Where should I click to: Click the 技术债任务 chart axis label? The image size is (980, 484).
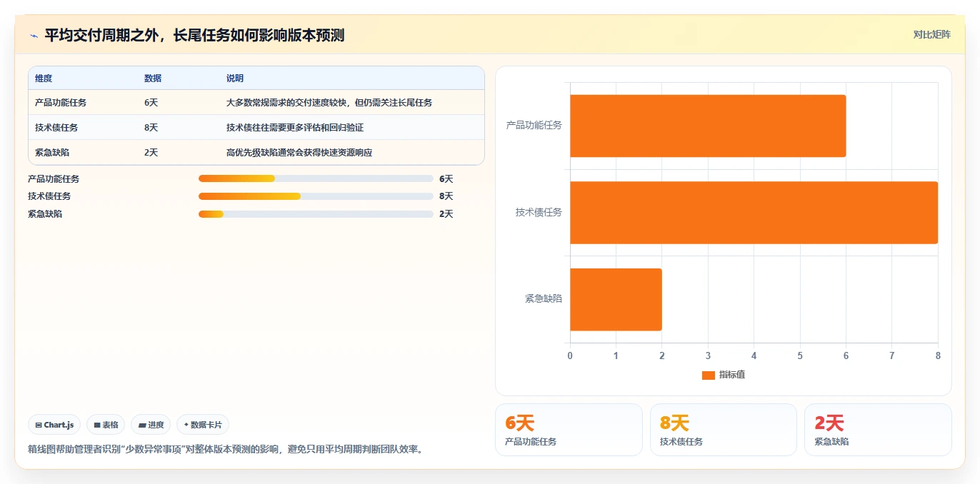(539, 213)
